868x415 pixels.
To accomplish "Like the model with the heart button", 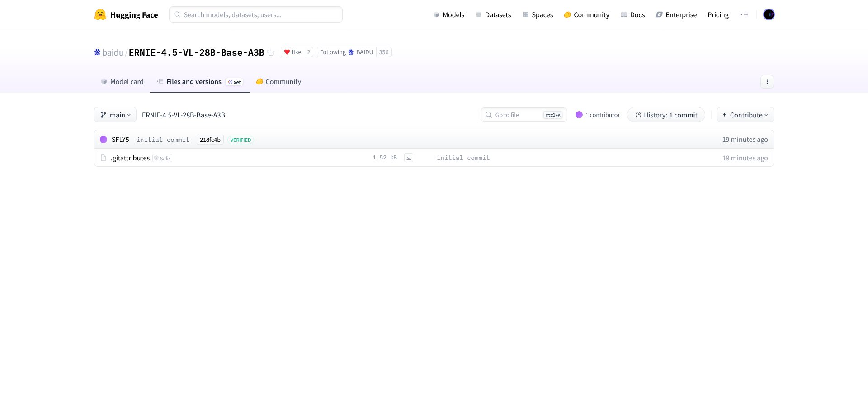I will click(292, 52).
